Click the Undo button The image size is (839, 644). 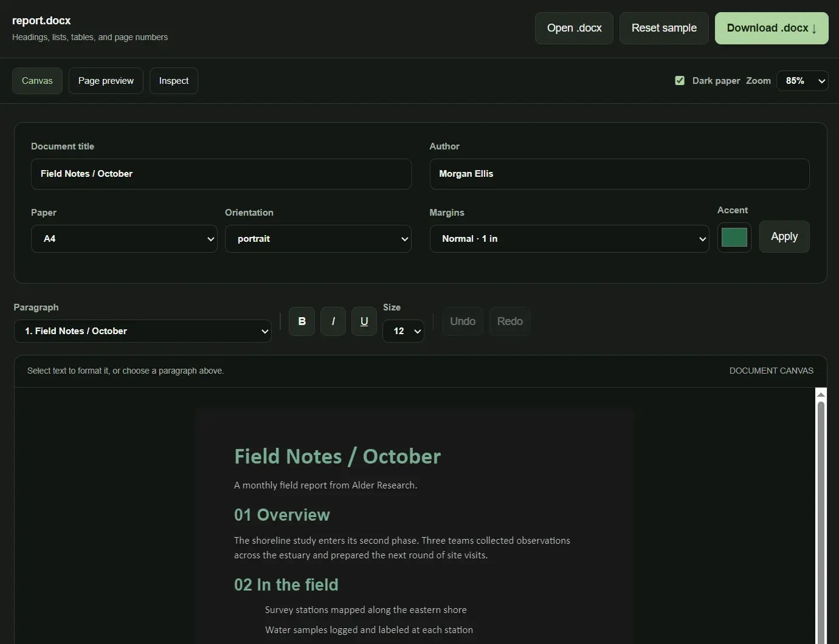(x=463, y=321)
